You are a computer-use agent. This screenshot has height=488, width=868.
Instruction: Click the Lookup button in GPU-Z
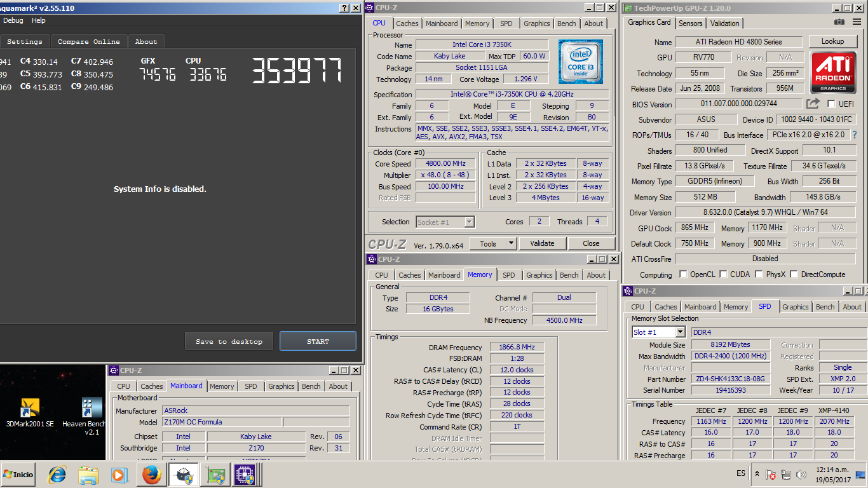pos(832,41)
